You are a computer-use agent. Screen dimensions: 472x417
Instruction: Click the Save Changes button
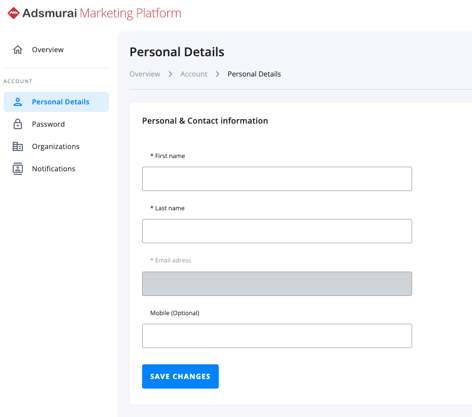click(x=180, y=376)
